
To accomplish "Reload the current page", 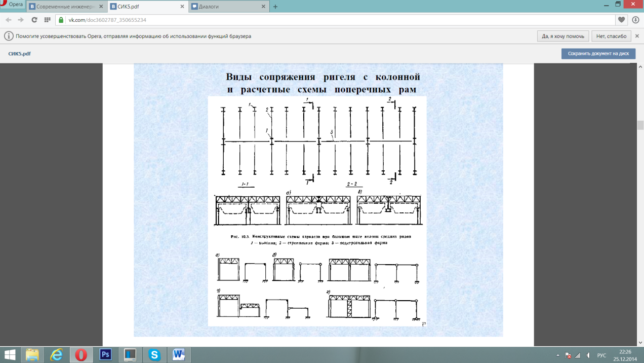I will tap(34, 20).
